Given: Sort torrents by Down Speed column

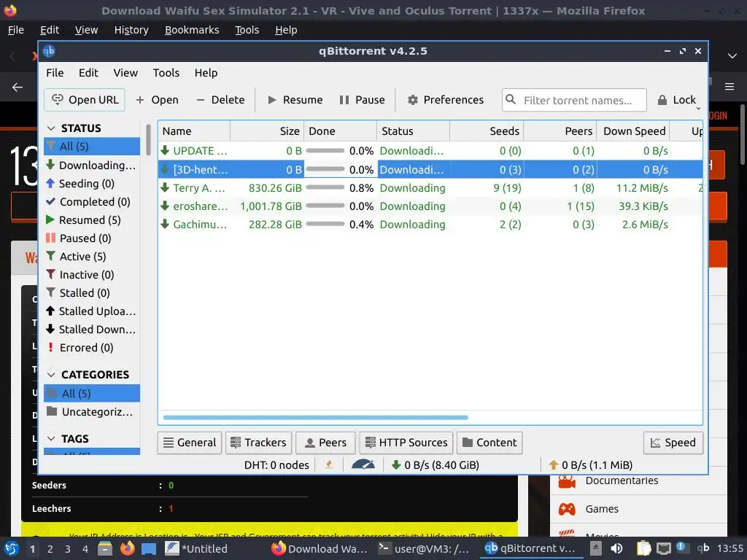Looking at the screenshot, I should click(x=633, y=131).
